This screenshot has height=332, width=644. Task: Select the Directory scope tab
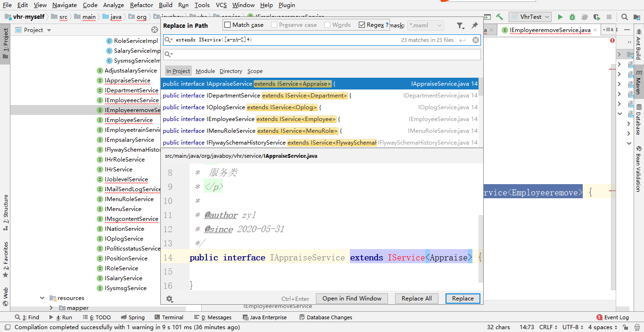pyautogui.click(x=231, y=71)
